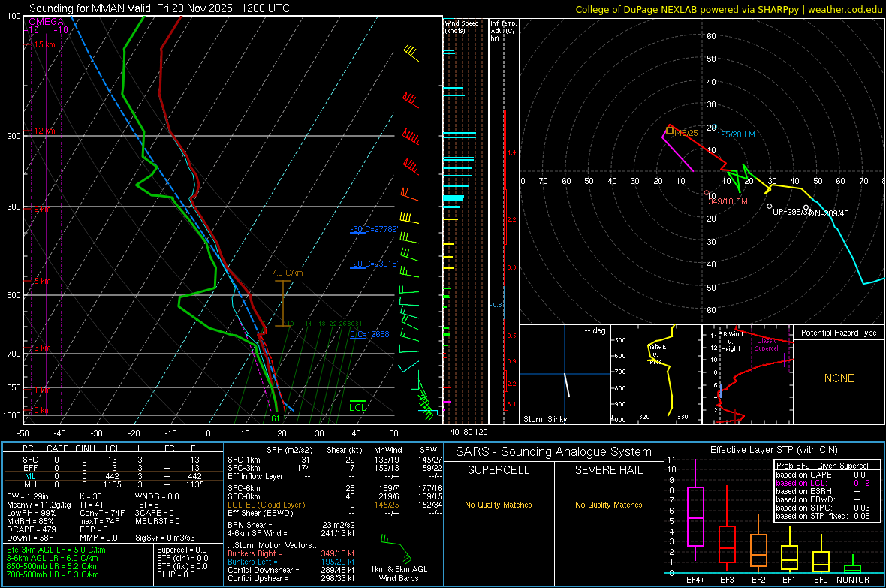Click the magenta OMEGA label
The image size is (886, 588).
click(47, 22)
